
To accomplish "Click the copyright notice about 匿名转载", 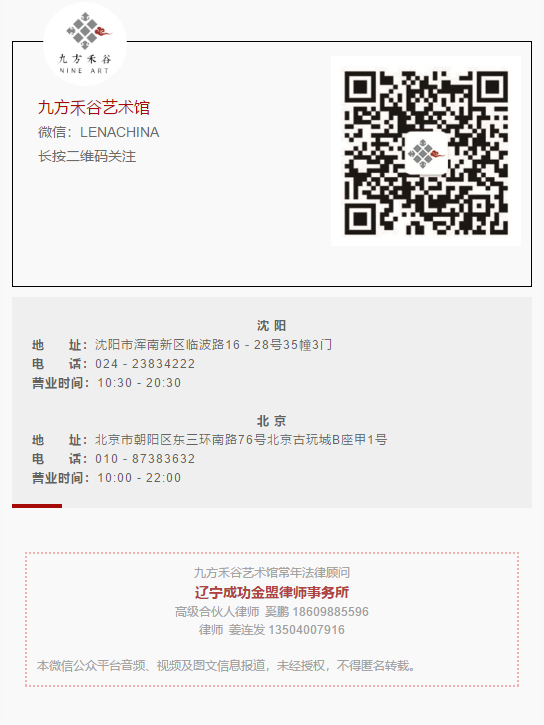I will tap(226, 665).
